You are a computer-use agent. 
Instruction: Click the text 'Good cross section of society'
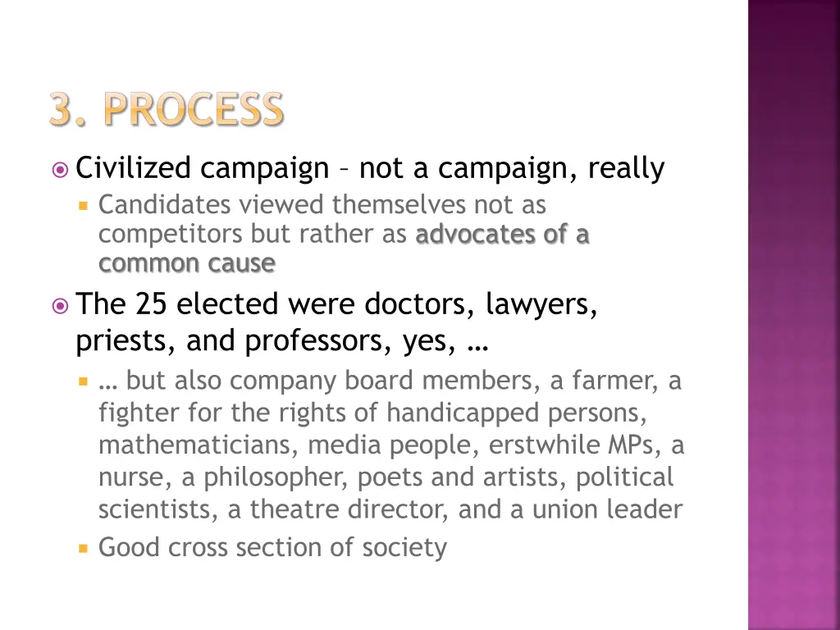pos(272,548)
